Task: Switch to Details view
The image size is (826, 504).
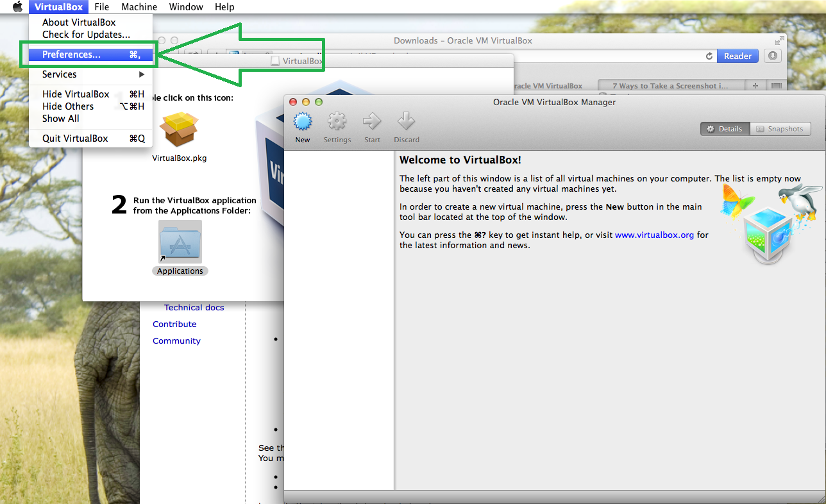Action: [x=725, y=129]
